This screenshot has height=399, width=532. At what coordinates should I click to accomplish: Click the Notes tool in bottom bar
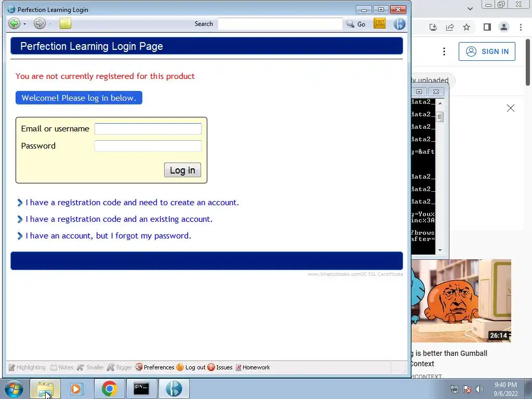(x=62, y=367)
